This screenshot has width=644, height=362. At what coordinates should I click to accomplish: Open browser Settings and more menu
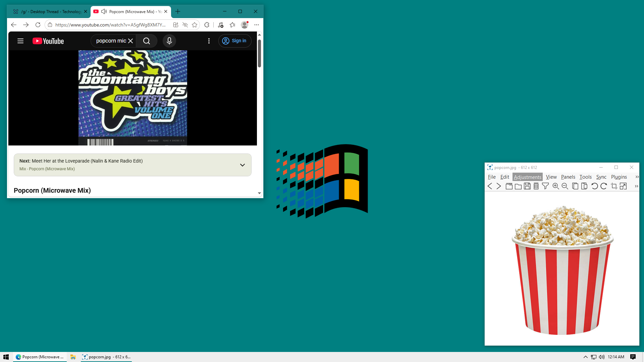257,25
